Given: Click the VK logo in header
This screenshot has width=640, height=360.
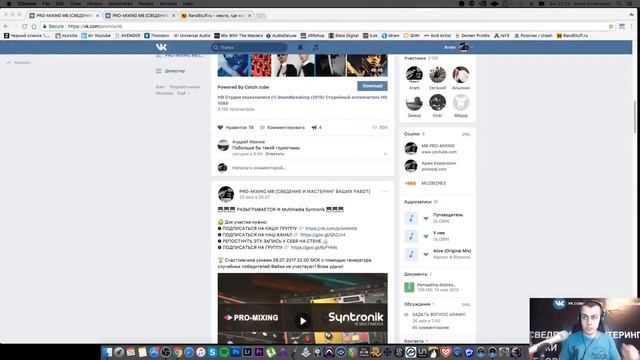Looking at the screenshot, I should [x=161, y=47].
